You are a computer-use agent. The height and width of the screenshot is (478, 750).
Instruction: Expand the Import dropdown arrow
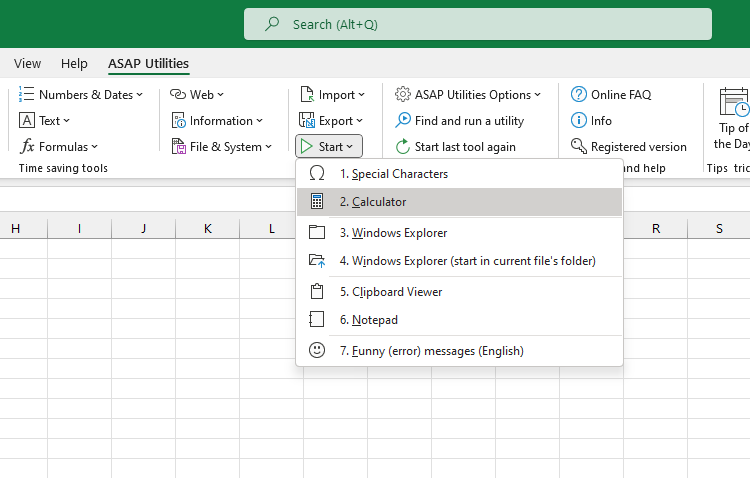(361, 95)
